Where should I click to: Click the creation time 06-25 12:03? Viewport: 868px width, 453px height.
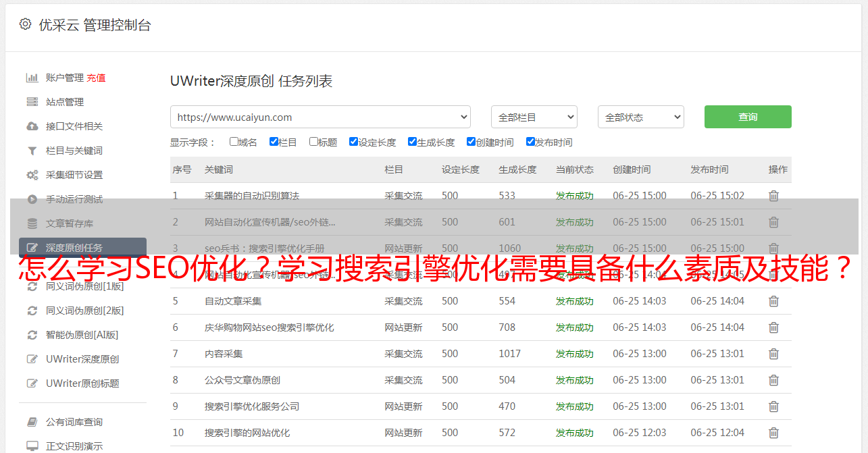(x=640, y=433)
